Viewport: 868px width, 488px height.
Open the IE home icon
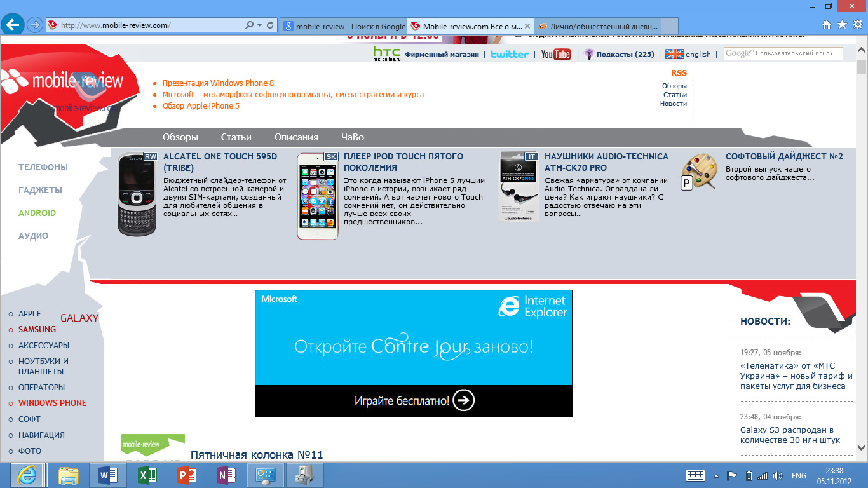point(827,25)
